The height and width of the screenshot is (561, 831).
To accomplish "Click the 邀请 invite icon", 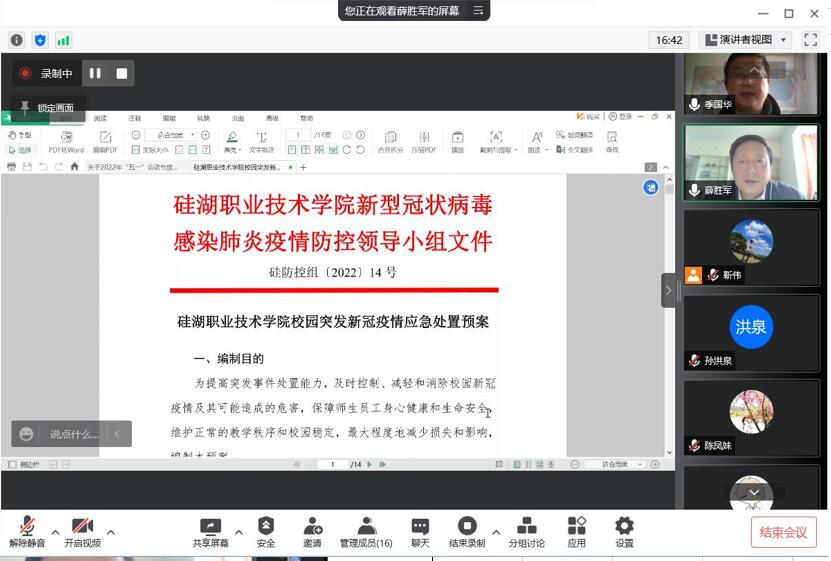I will (x=312, y=532).
